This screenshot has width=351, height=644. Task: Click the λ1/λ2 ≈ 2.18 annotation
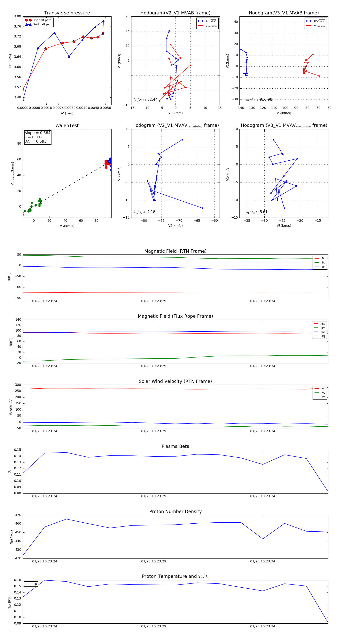pos(144,212)
